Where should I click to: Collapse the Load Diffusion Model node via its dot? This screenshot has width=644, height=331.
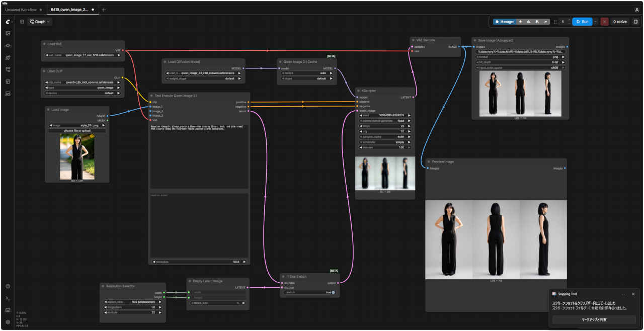click(165, 61)
